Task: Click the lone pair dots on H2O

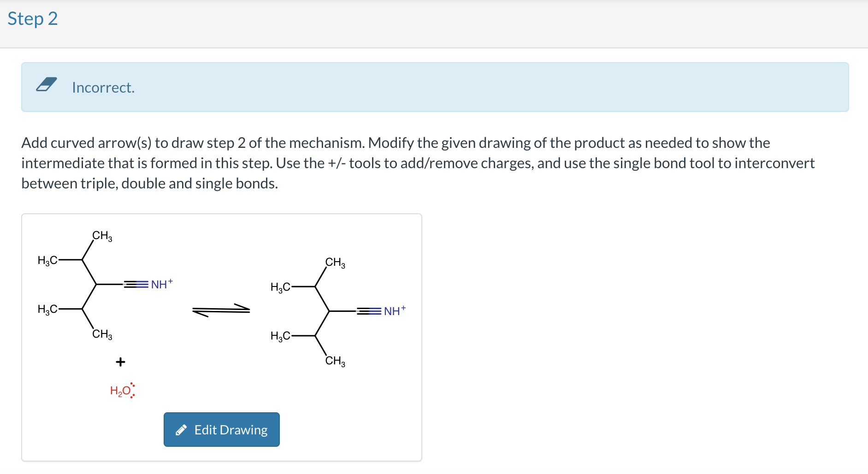Action: pos(133,390)
